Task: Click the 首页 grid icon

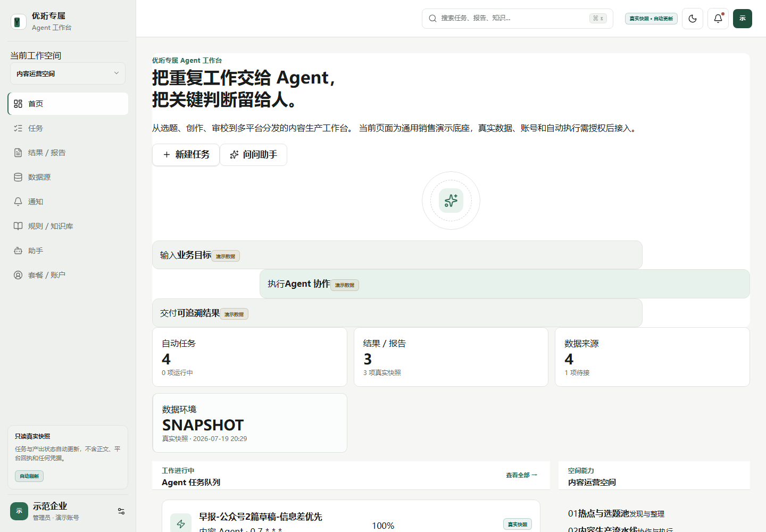Action: 18,104
